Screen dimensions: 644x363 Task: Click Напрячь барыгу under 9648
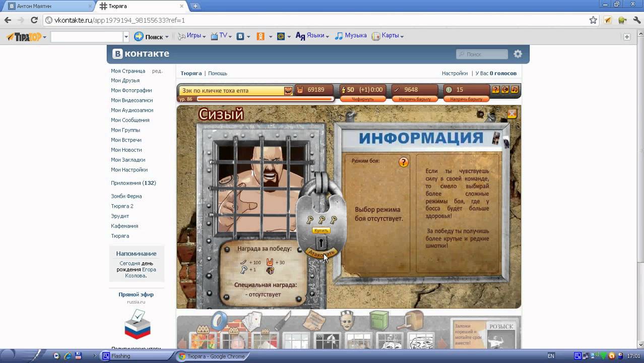(415, 99)
